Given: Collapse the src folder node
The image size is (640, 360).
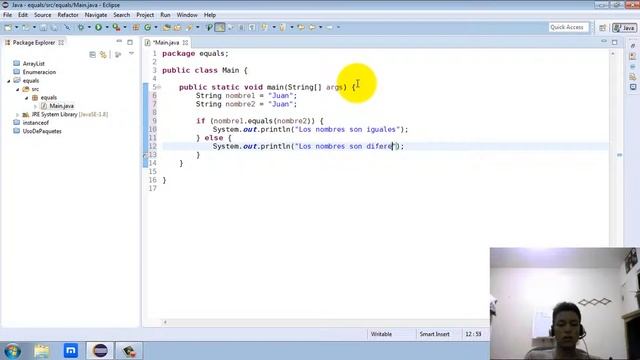Looking at the screenshot, I should point(18,89).
